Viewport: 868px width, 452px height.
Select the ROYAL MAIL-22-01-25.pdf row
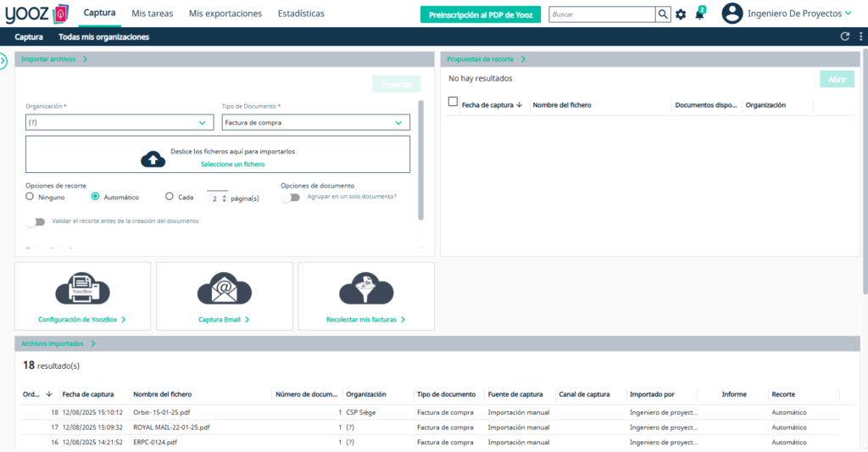(x=430, y=427)
